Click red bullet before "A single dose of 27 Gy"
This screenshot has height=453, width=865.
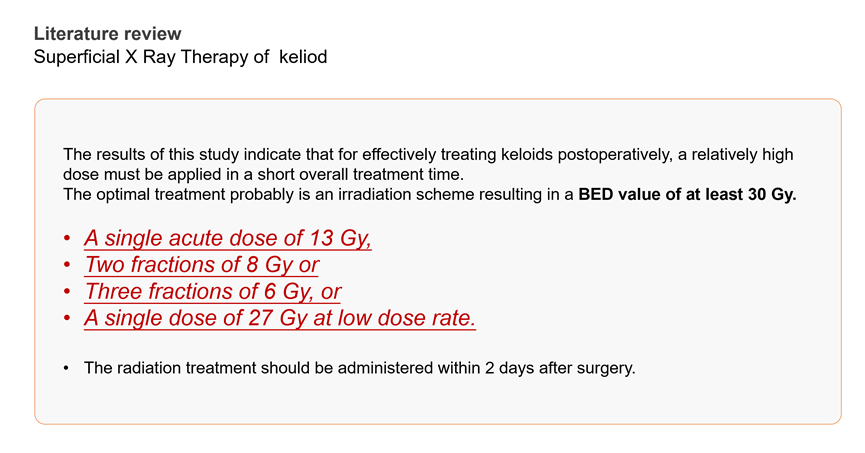coord(66,320)
